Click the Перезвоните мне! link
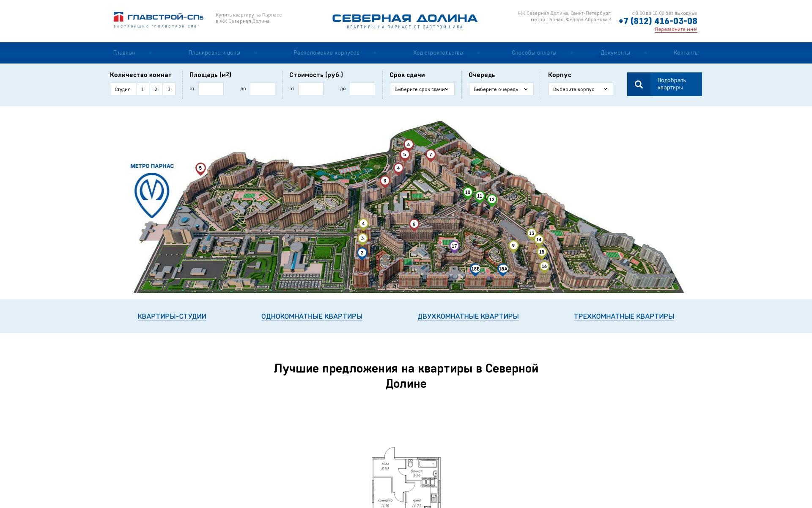The image size is (812, 508). pos(676,29)
